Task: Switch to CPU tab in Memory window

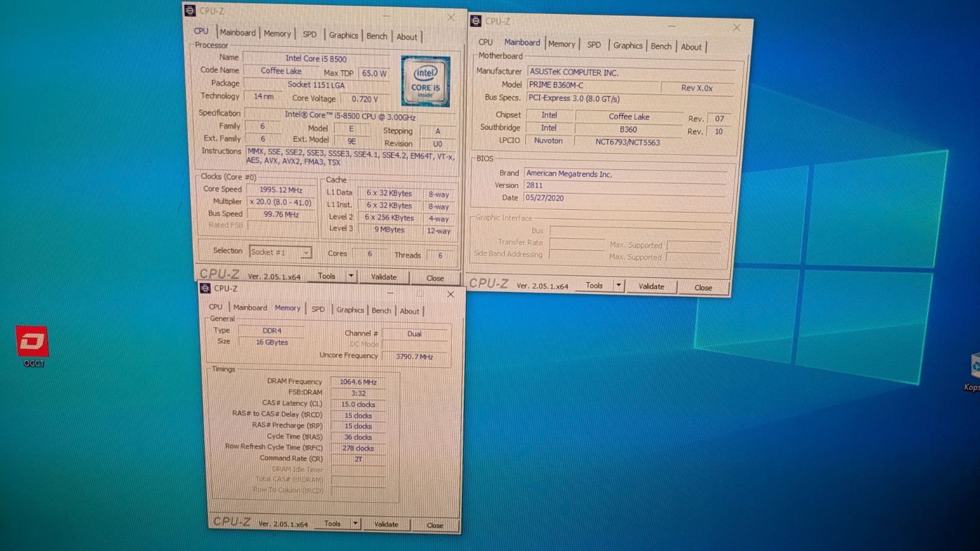Action: click(x=216, y=307)
